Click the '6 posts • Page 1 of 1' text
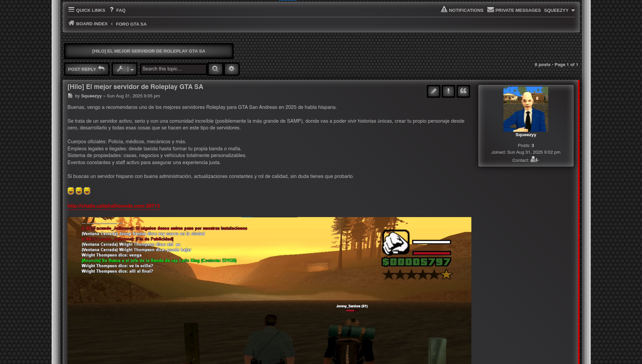The width and height of the screenshot is (642, 364). [x=556, y=65]
